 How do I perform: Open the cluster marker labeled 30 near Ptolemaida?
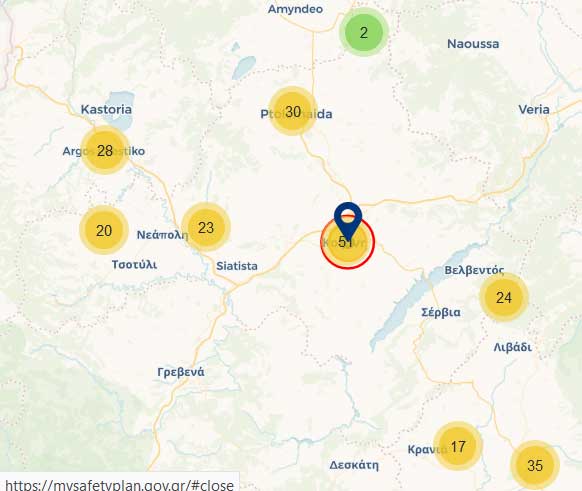[293, 111]
